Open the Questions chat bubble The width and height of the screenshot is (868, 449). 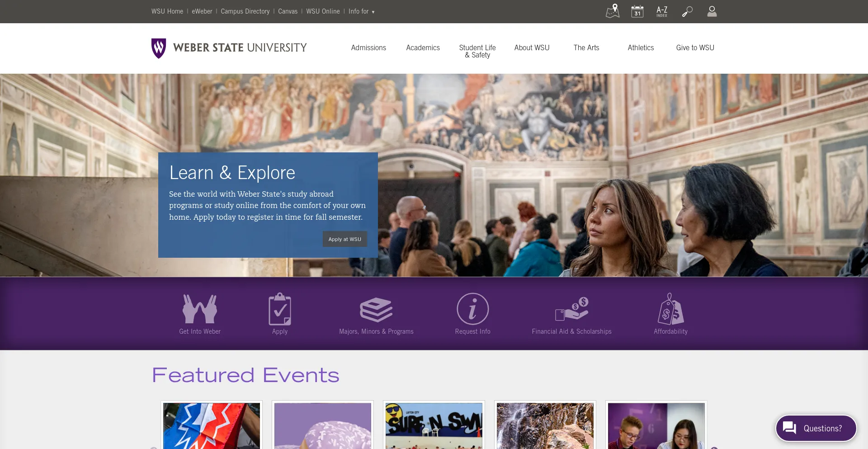click(x=816, y=428)
